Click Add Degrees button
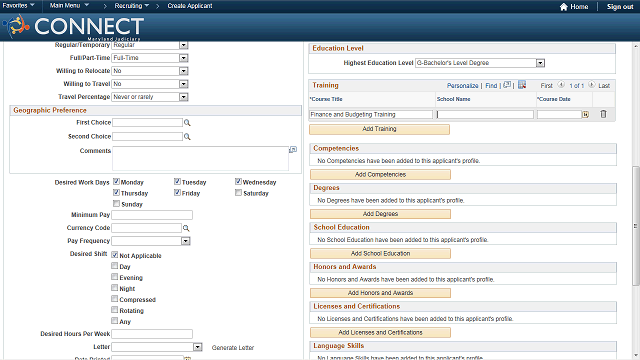This screenshot has height=360, width=640. click(x=380, y=214)
